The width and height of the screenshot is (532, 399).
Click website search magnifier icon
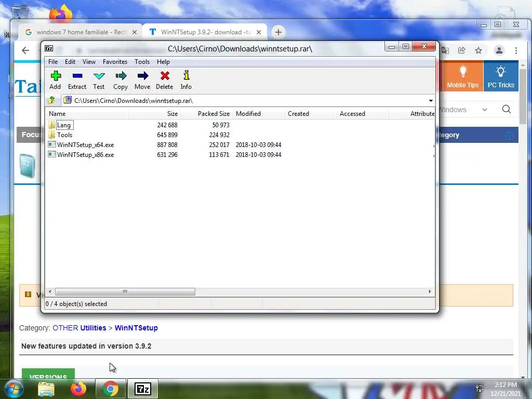click(x=507, y=109)
